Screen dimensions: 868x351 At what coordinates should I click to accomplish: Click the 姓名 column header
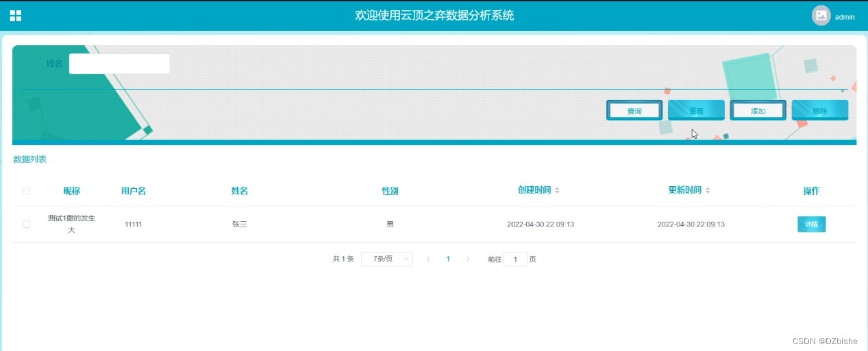click(x=239, y=191)
